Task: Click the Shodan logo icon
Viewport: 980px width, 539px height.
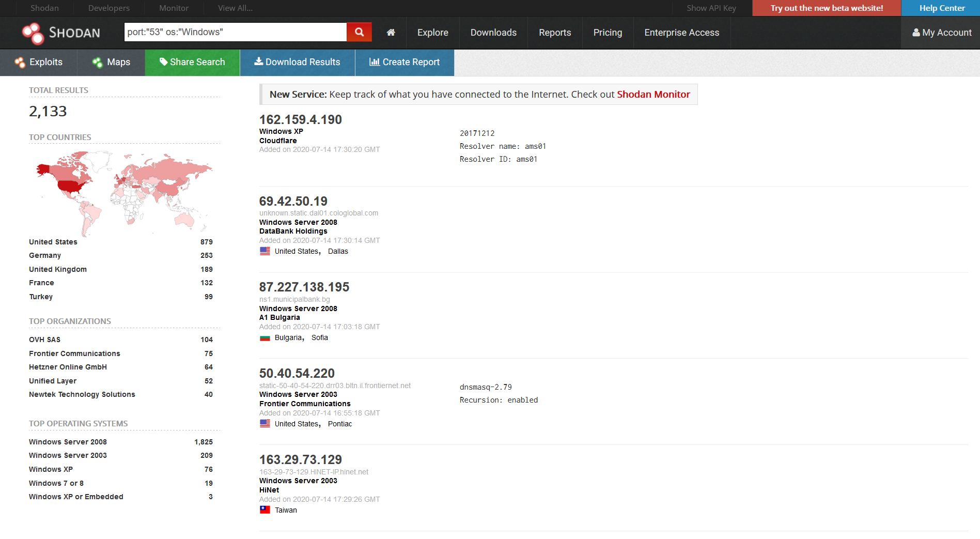Action: tap(33, 33)
